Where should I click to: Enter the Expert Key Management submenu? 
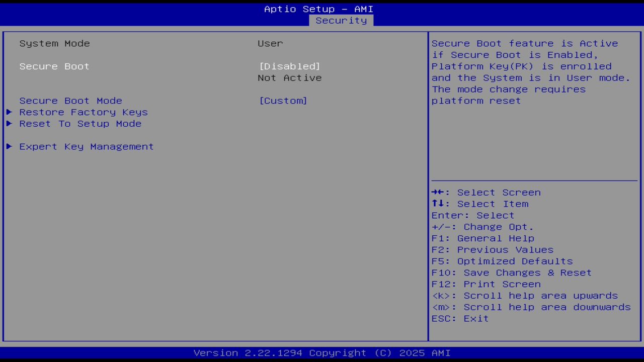coord(86,146)
